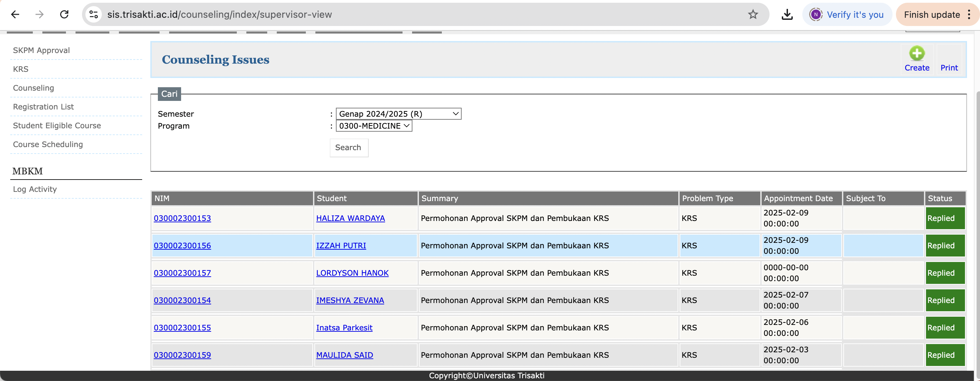Viewport: 980px width, 381px height.
Task: Click Replied status for LORDYSON HANOK
Action: (x=945, y=273)
